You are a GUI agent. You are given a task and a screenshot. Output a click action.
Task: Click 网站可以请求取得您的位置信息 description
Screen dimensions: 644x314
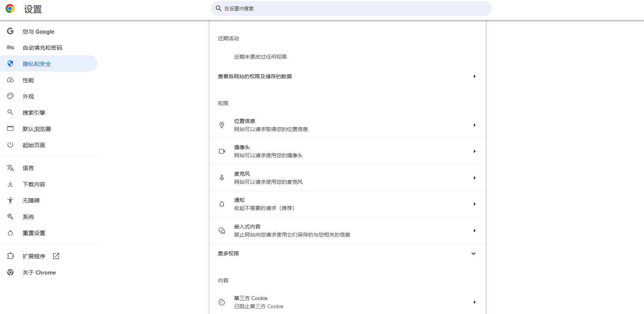pyautogui.click(x=271, y=129)
